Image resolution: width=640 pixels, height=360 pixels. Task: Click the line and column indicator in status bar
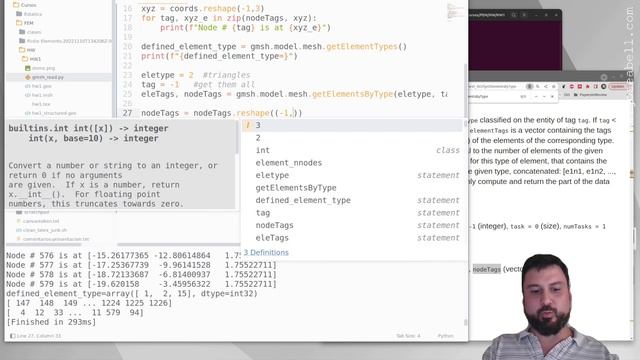(39, 336)
